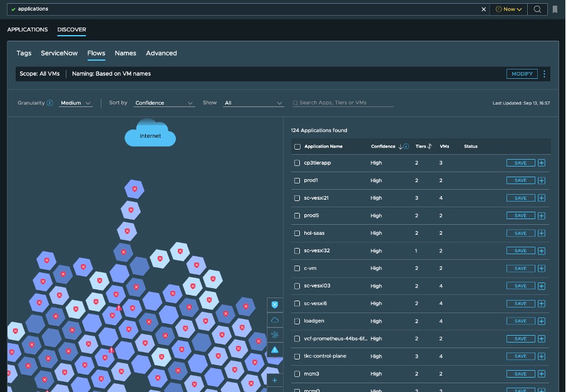Click the MODIFY scope button
Screen dimensions: 566x392
coord(522,74)
